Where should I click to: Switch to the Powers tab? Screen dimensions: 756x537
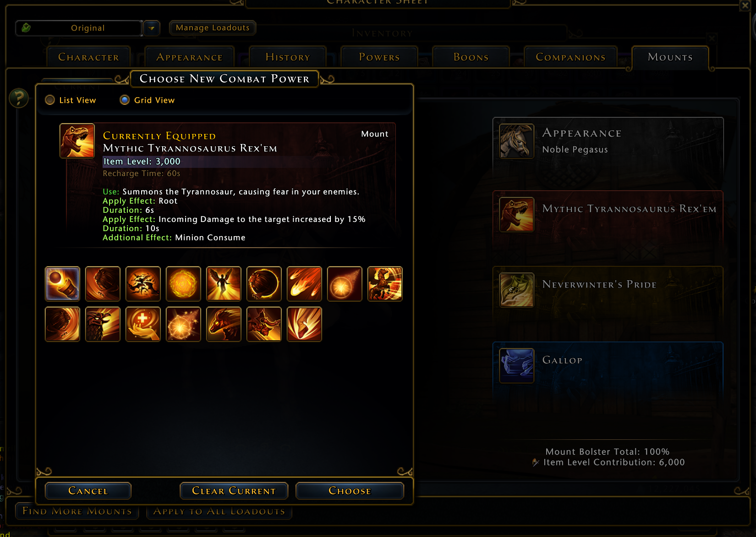click(x=379, y=57)
